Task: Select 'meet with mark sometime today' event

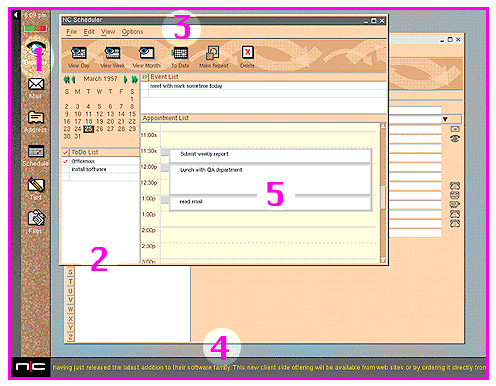Action: tap(186, 86)
